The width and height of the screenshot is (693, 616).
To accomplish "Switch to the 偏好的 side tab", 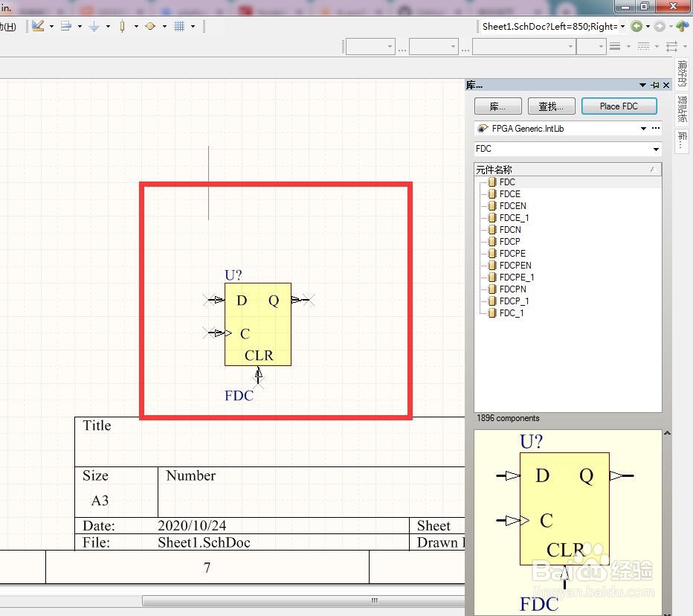I will 683,74.
